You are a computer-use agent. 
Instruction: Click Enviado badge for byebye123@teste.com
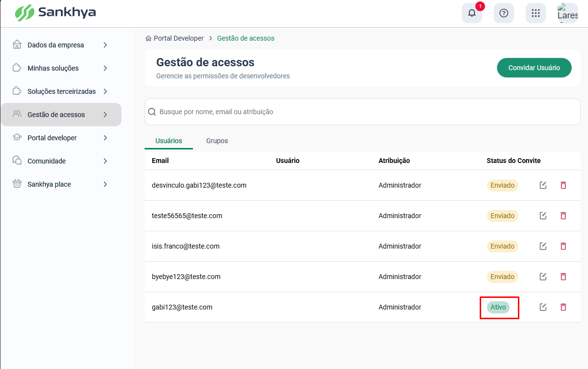click(x=502, y=277)
